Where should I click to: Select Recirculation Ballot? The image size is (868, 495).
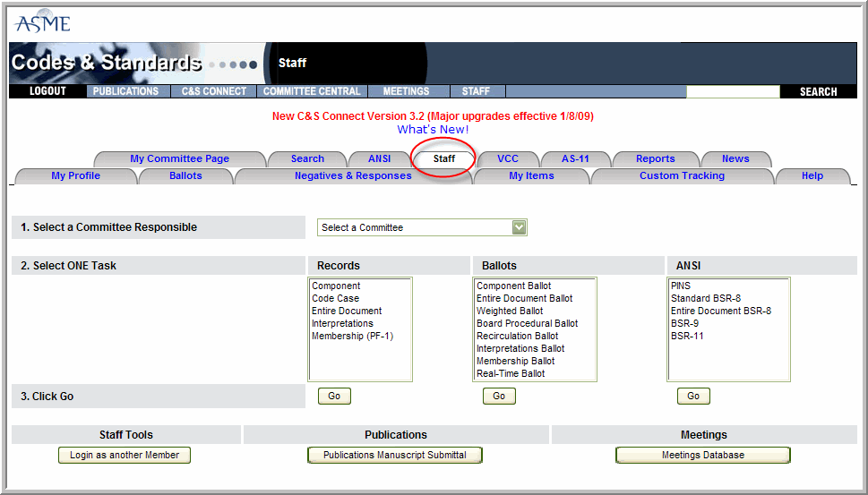point(517,336)
